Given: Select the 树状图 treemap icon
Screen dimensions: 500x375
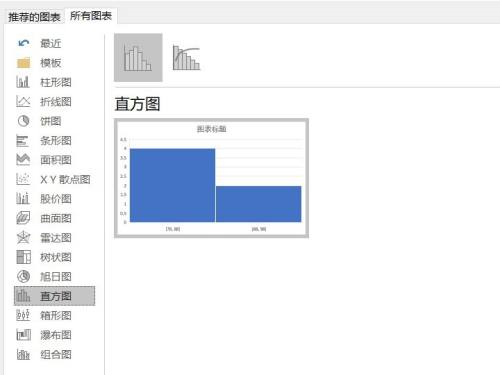Looking at the screenshot, I should pyautogui.click(x=23, y=257).
